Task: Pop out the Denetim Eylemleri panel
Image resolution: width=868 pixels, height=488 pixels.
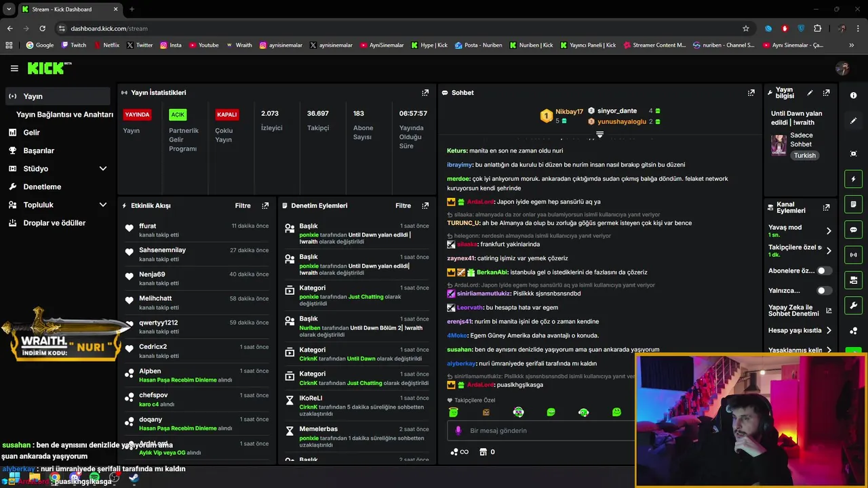Action: [425, 205]
